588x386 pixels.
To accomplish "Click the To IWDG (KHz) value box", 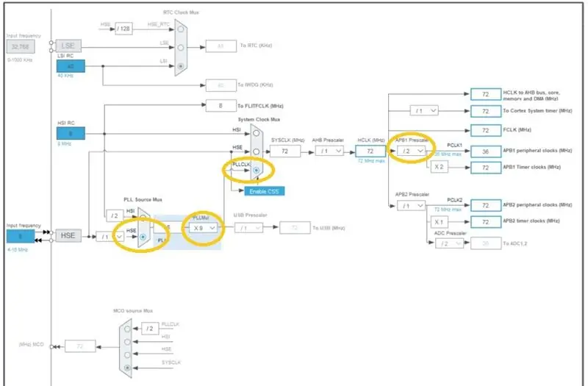I will click(221, 85).
